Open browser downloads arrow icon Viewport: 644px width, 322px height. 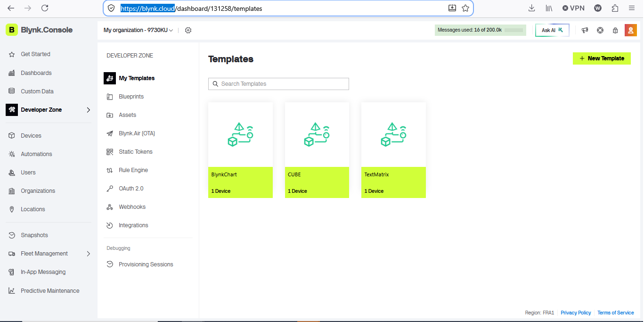532,8
